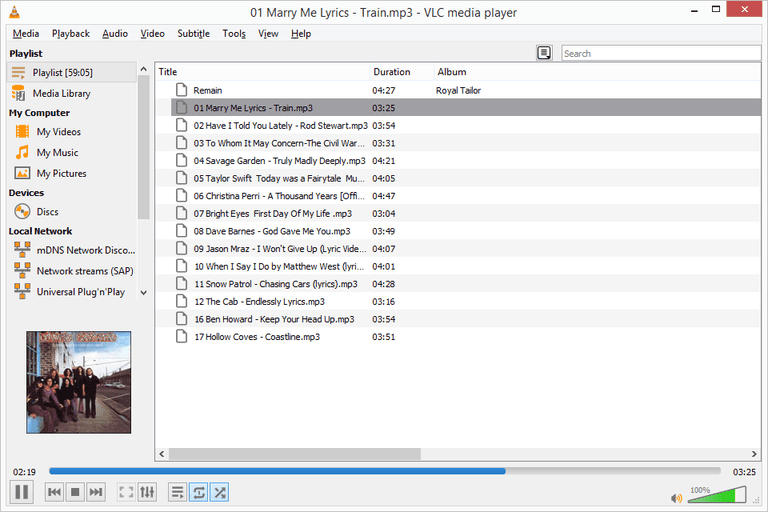Select Playlist [59:05] in sidebar
Image resolution: width=768 pixels, height=512 pixels.
point(72,73)
